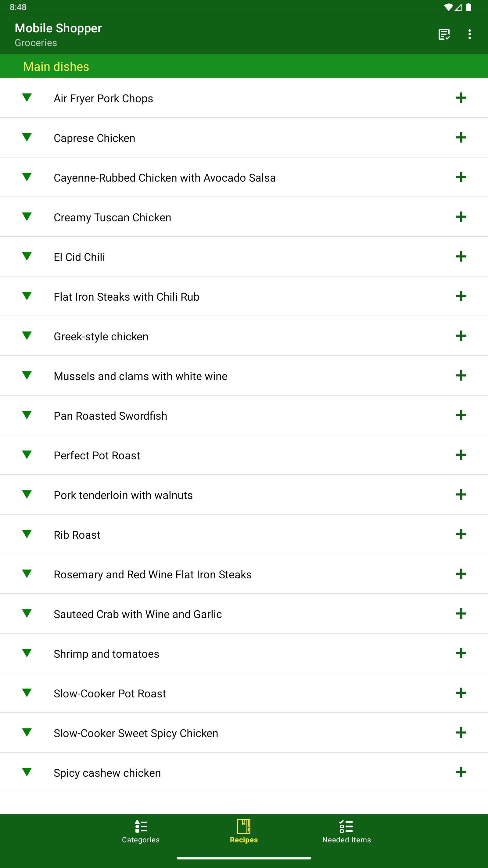Open the Sauteed Crab with Wine and Garlic recipe
Image resolution: width=488 pixels, height=868 pixels.
138,614
